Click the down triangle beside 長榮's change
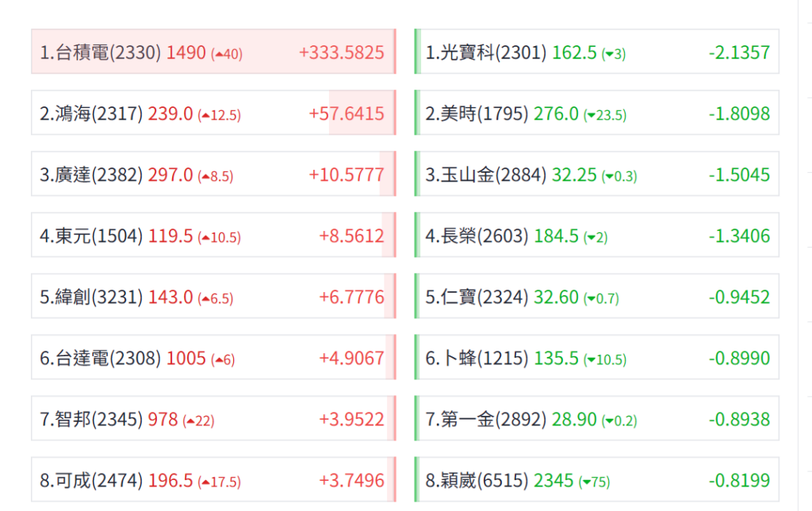 click(589, 237)
